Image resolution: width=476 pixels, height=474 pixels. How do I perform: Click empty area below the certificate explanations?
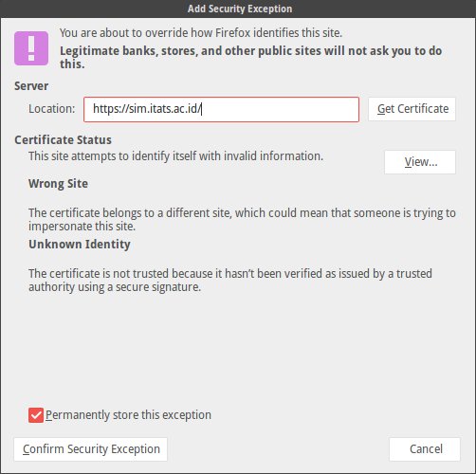coord(237,348)
